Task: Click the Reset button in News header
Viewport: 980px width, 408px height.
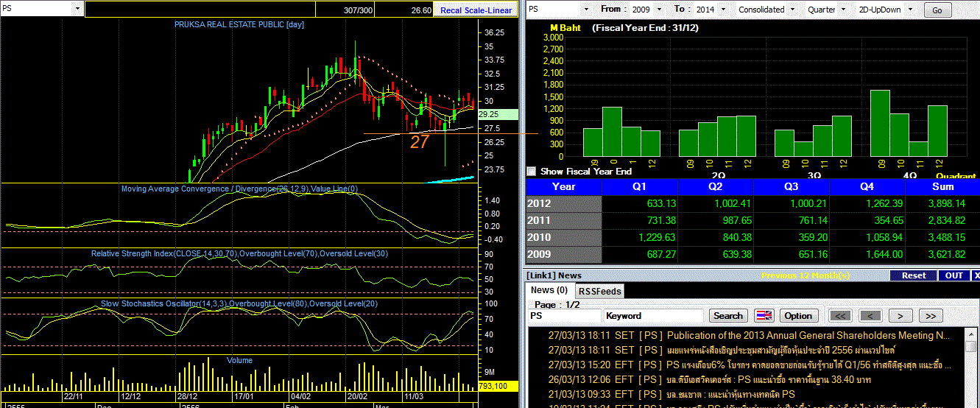Action: click(914, 275)
